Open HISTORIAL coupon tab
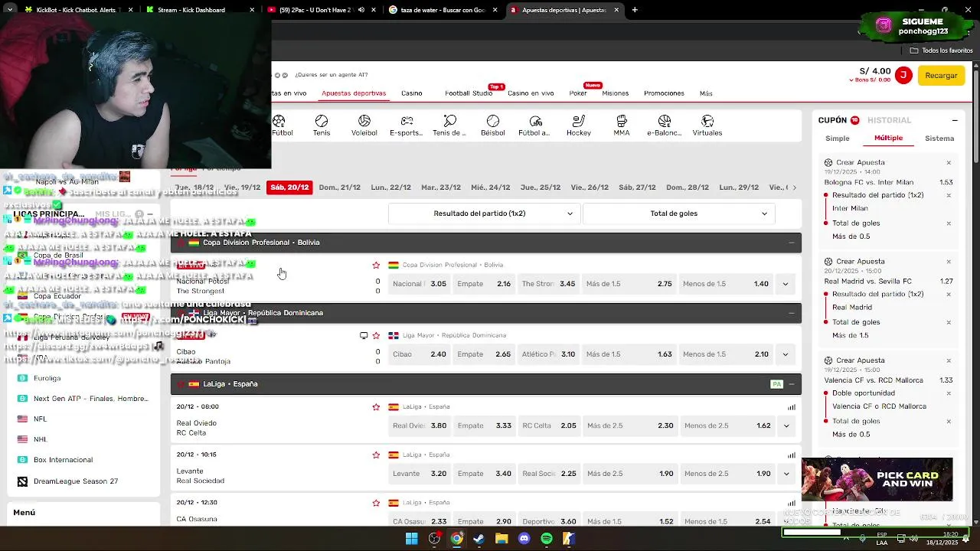This screenshot has height=551, width=980. pyautogui.click(x=889, y=120)
